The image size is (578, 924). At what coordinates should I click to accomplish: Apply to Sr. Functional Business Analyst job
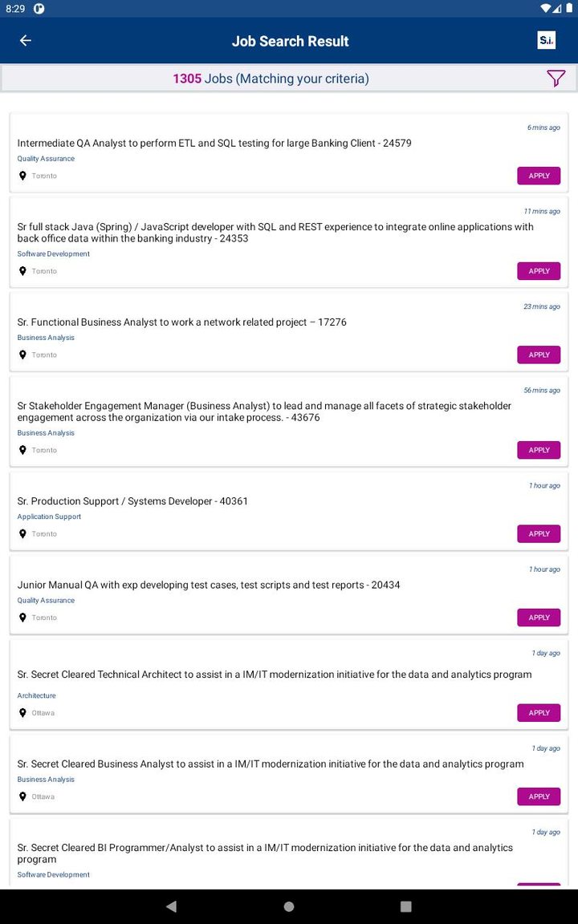539,355
